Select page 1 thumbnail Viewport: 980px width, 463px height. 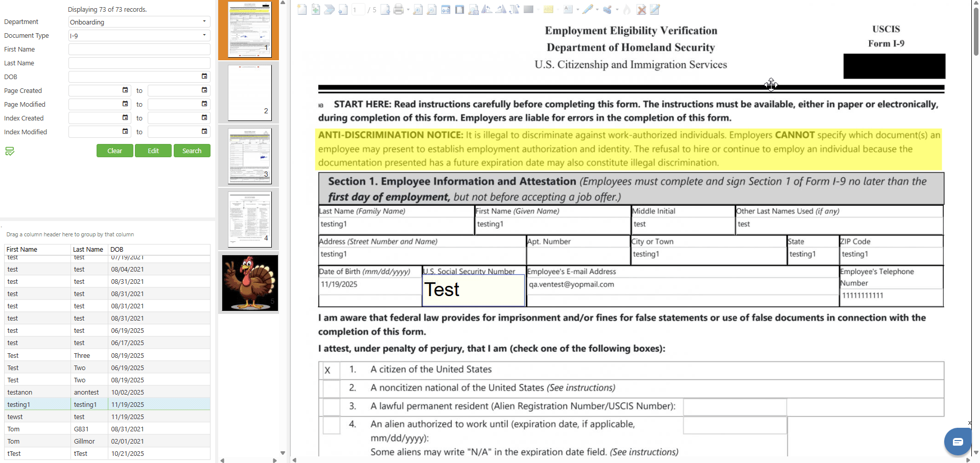coord(249,30)
